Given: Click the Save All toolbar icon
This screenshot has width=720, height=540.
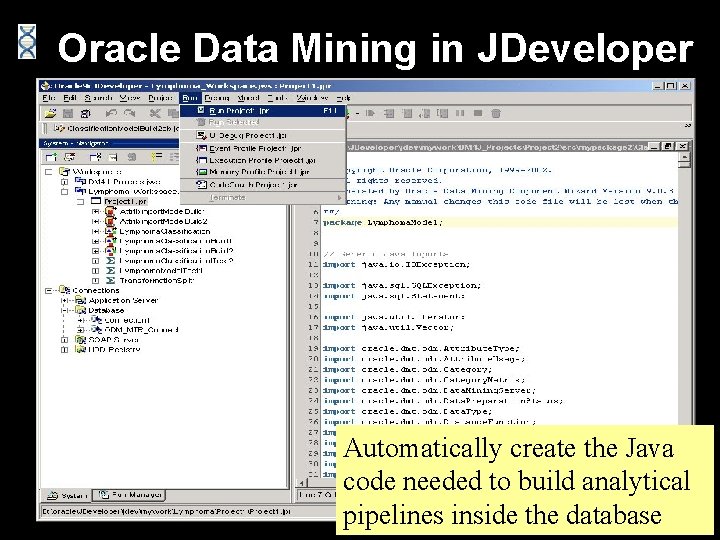Looking at the screenshot, I should (x=85, y=113).
